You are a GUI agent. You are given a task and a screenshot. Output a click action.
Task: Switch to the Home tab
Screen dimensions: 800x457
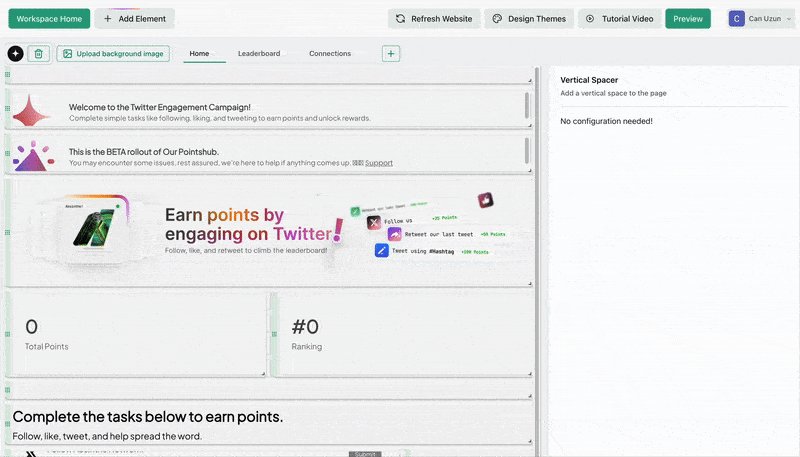point(199,54)
